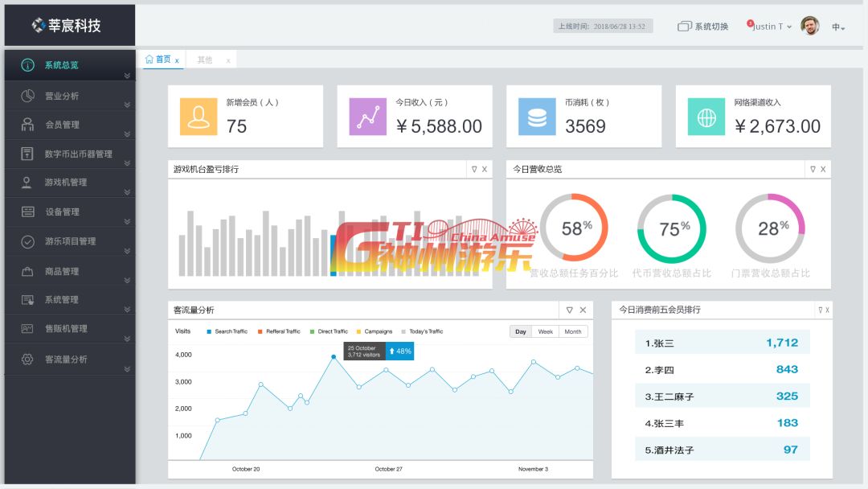
Task: Toggle the Referral Traffic legend item
Action: [x=279, y=331]
